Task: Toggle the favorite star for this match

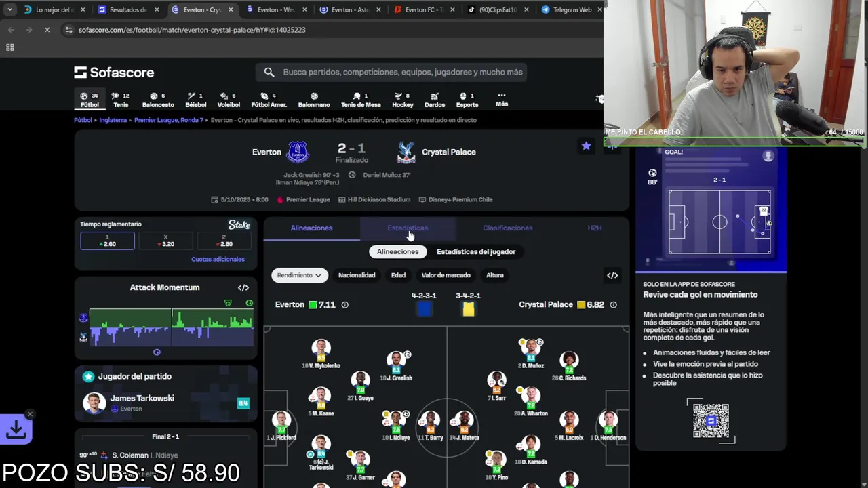Action: [x=586, y=146]
